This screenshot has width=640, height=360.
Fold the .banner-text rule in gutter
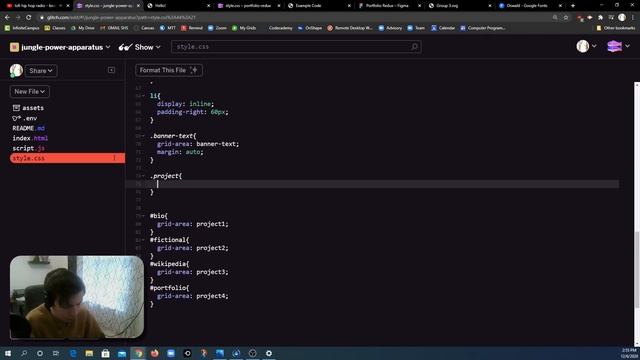[x=143, y=136]
